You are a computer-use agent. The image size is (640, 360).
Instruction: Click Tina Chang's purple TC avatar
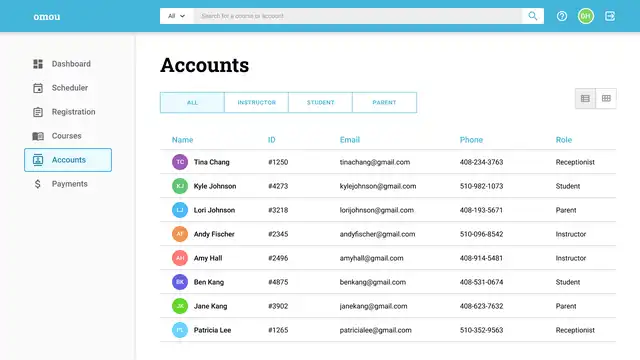[x=180, y=162]
